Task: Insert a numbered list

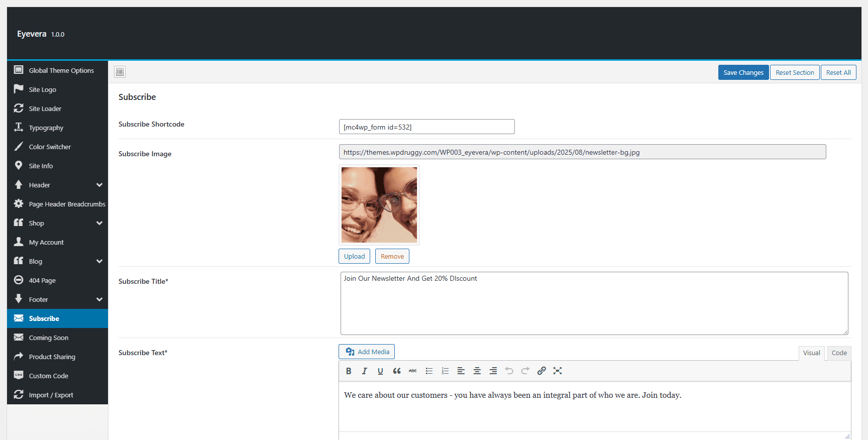Action: [445, 371]
